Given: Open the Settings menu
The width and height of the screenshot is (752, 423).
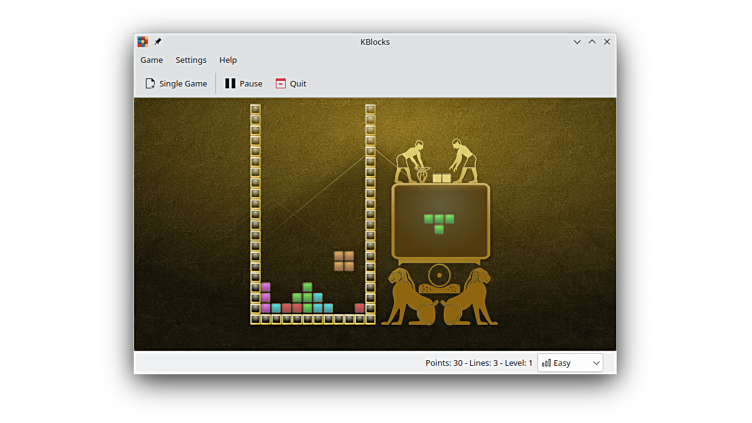Looking at the screenshot, I should (x=191, y=60).
